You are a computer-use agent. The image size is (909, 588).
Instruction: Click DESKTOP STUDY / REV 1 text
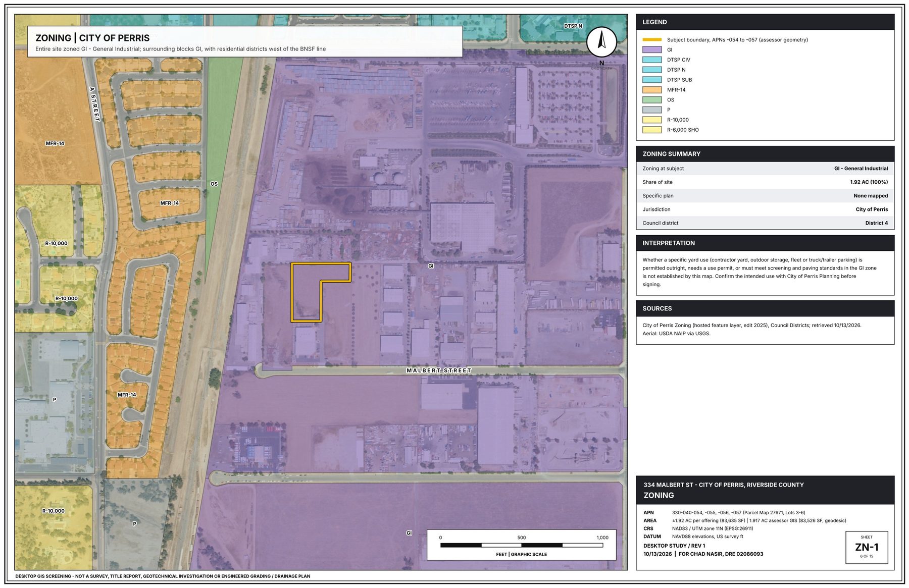pyautogui.click(x=674, y=546)
